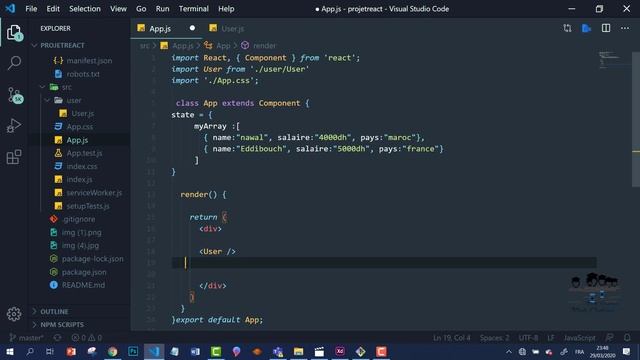Change indentation via Spaces: 2
The height and width of the screenshot is (360, 640).
click(494, 338)
